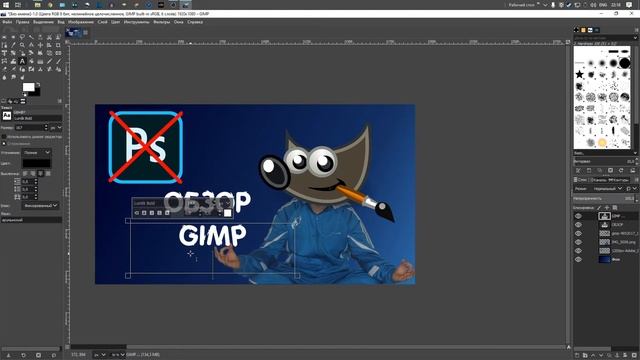Toggle the antialiasing checkbox
640x360 pixels.
pyautogui.click(x=4, y=144)
